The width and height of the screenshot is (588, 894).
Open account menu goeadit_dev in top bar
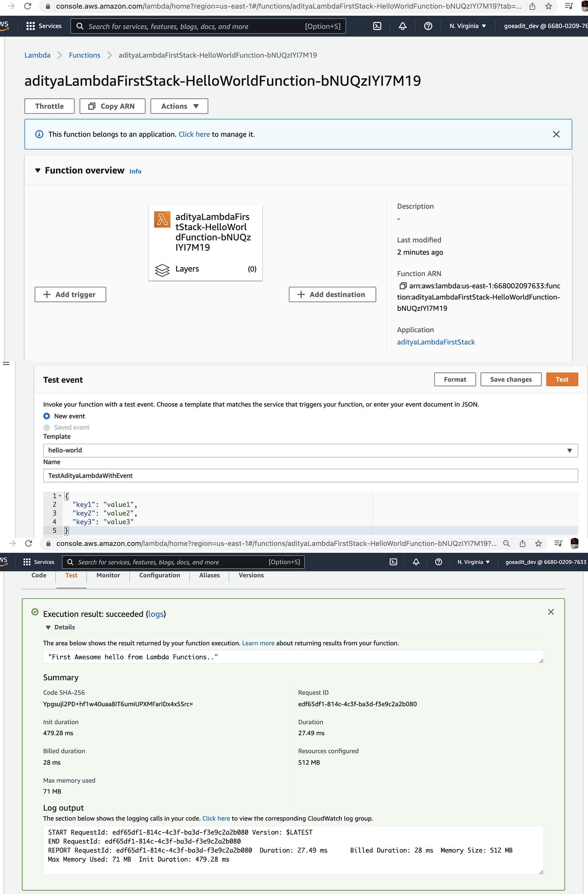click(x=546, y=26)
